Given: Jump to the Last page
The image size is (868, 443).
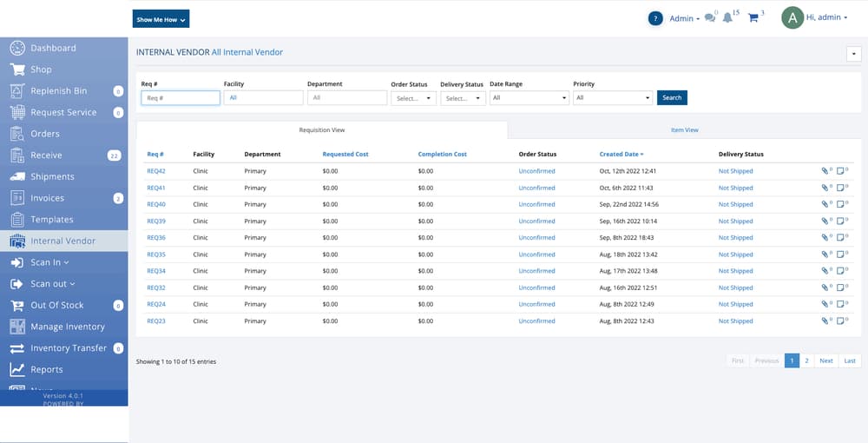Looking at the screenshot, I should [850, 361].
